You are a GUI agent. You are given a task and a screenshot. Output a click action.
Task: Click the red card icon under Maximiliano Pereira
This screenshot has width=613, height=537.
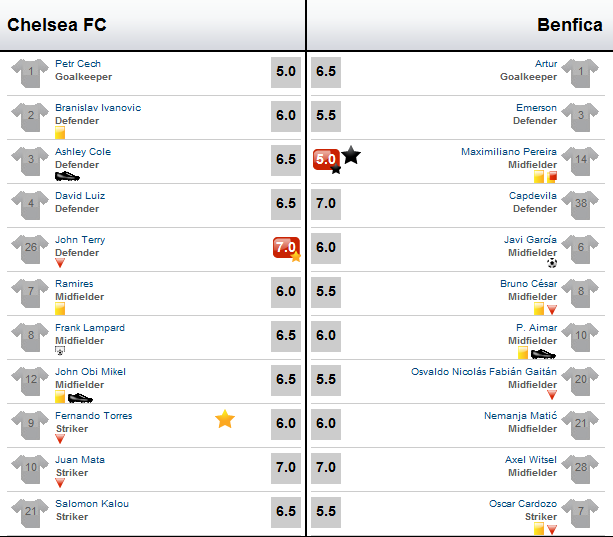(552, 177)
